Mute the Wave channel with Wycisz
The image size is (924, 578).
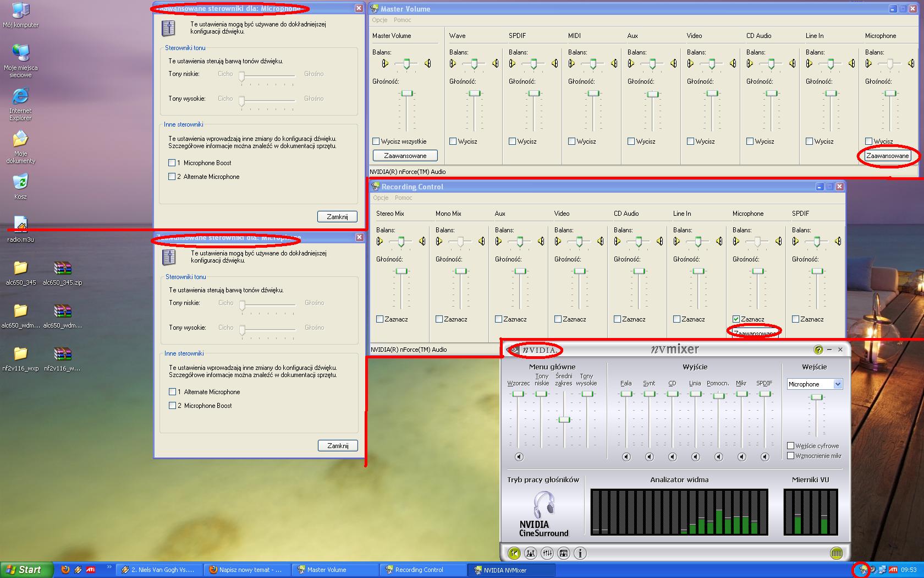(x=453, y=141)
